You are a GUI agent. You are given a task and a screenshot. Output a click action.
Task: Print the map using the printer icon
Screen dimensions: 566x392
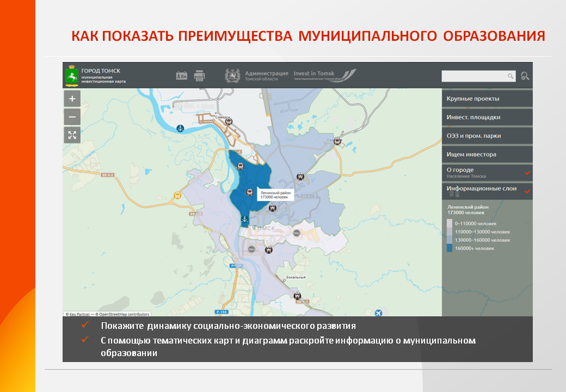pyautogui.click(x=199, y=76)
